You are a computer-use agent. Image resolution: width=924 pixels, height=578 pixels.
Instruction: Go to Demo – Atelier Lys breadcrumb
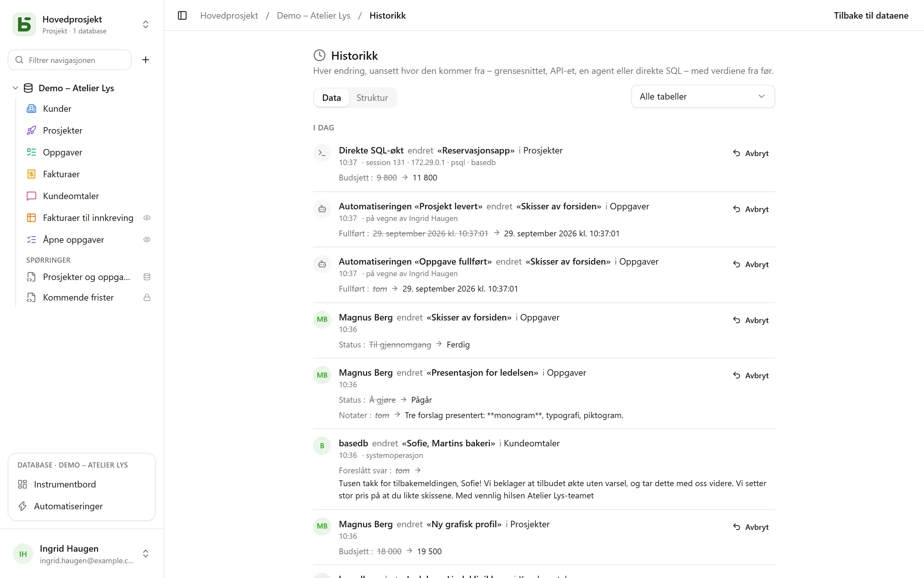tap(313, 16)
